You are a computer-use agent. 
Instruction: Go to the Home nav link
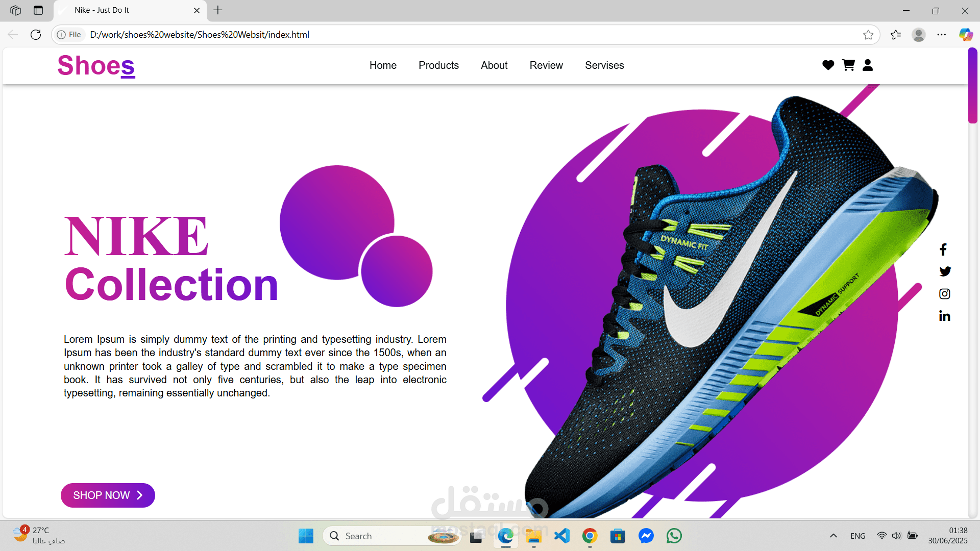383,65
